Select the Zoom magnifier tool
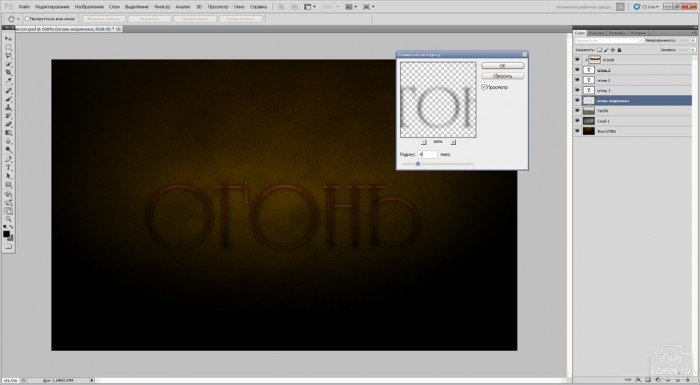700x385 pixels. [x=8, y=219]
